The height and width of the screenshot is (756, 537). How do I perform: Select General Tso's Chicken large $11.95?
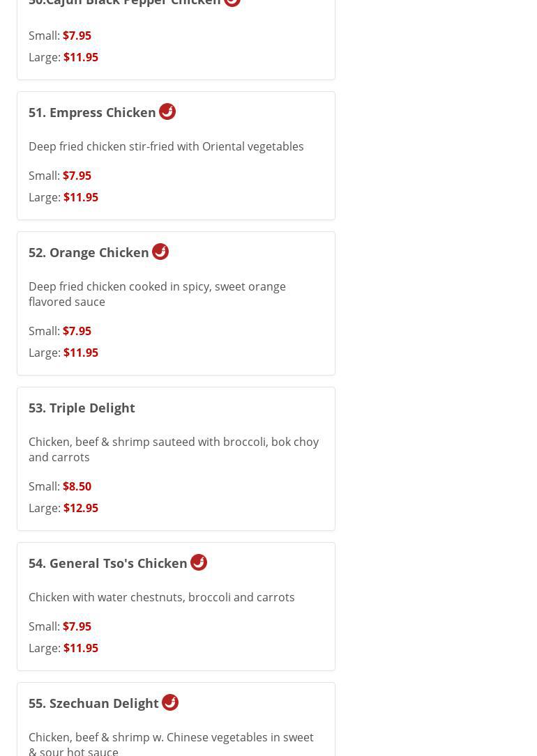80,648
